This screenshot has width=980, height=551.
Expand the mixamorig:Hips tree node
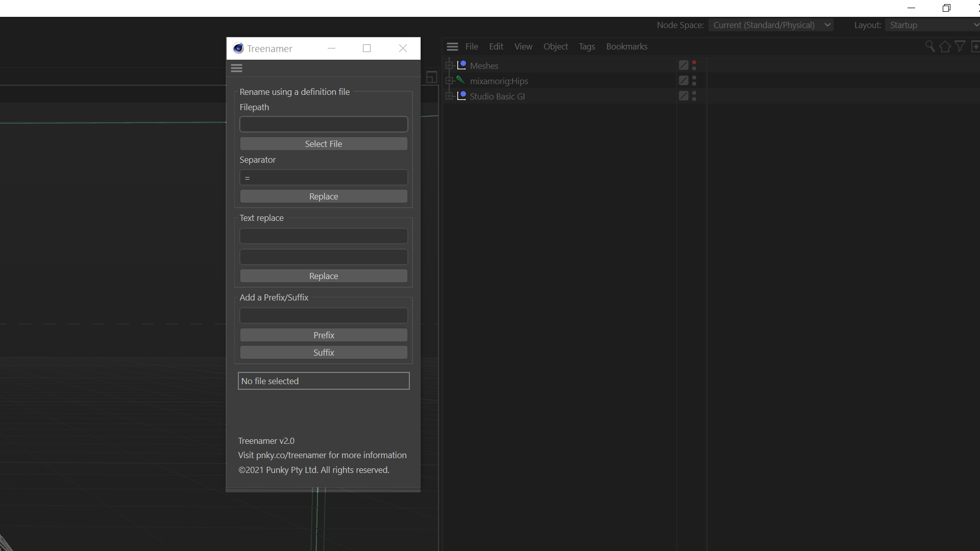[449, 81]
